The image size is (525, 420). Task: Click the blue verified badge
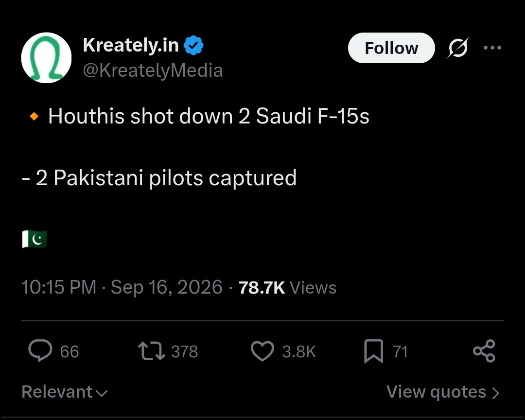(193, 45)
